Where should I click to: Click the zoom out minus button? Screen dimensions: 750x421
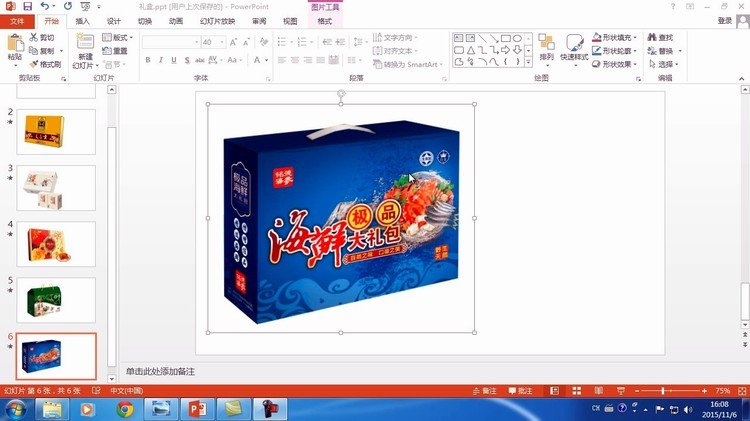pyautogui.click(x=637, y=391)
